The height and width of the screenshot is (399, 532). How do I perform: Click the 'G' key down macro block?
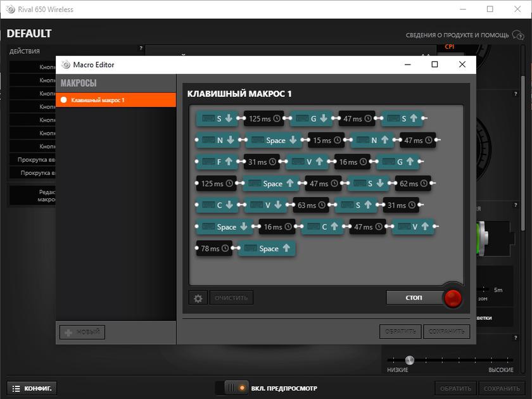point(310,118)
